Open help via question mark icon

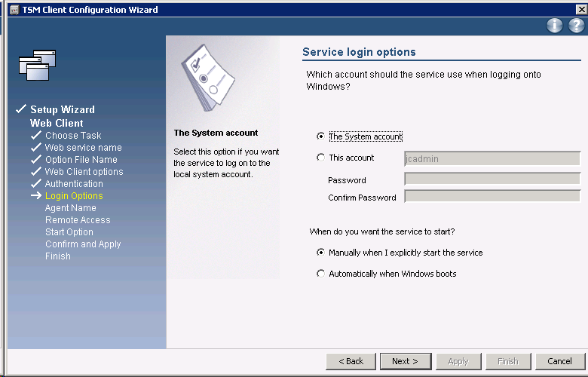(576, 26)
